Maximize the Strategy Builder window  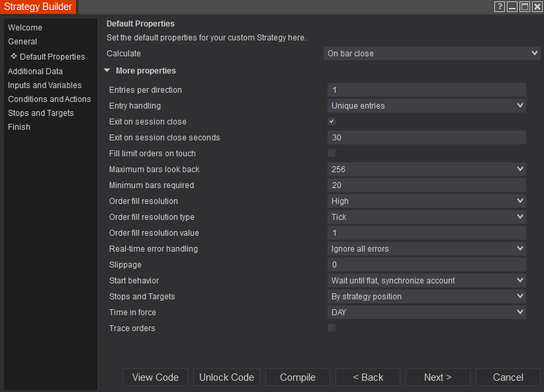pyautogui.click(x=524, y=7)
